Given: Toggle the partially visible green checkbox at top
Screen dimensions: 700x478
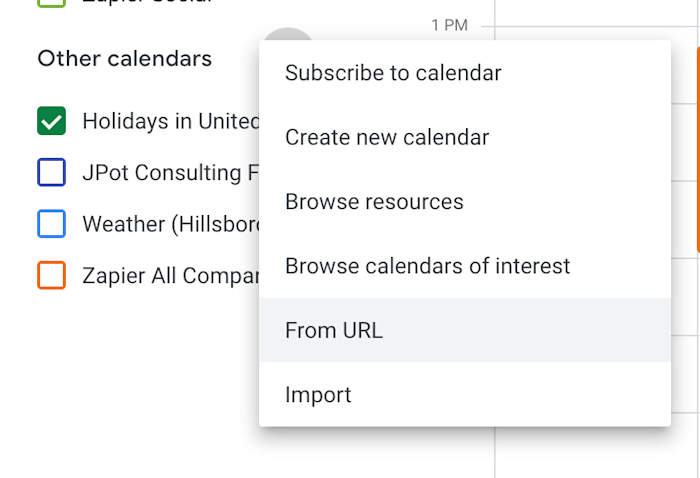Looking at the screenshot, I should click(x=51, y=4).
